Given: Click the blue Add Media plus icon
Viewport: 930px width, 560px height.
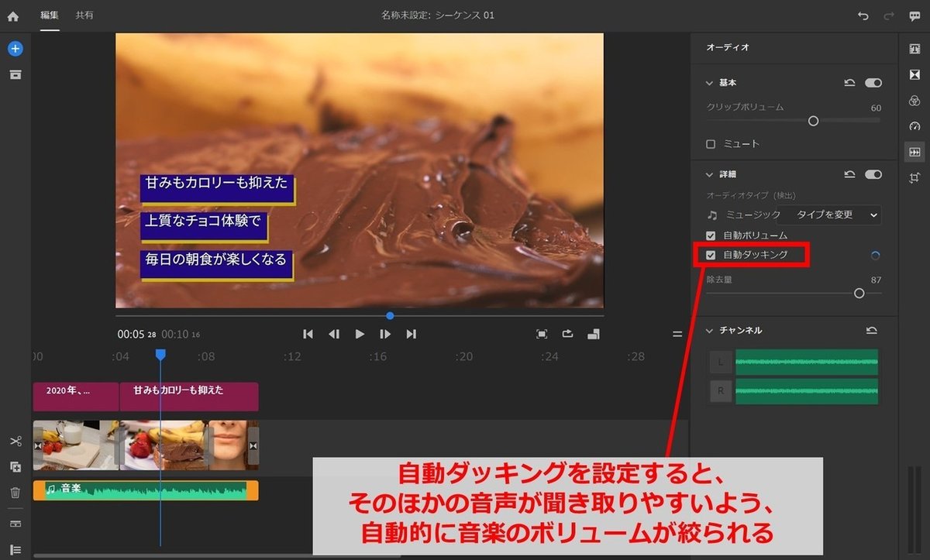Looking at the screenshot, I should pos(15,48).
